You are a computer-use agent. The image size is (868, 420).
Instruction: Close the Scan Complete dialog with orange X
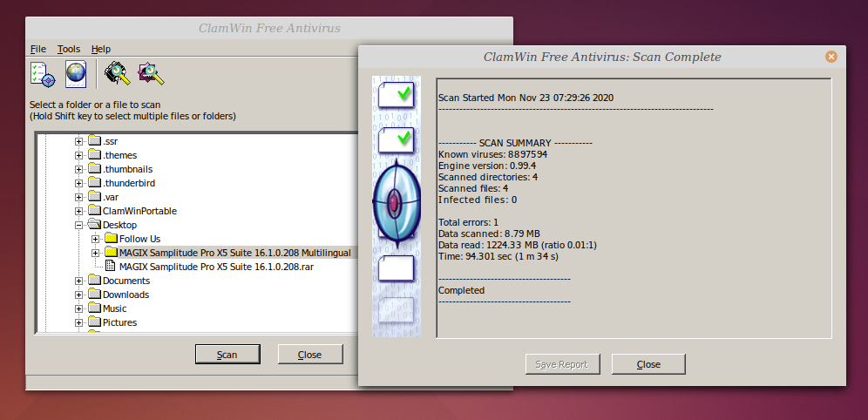tap(831, 57)
